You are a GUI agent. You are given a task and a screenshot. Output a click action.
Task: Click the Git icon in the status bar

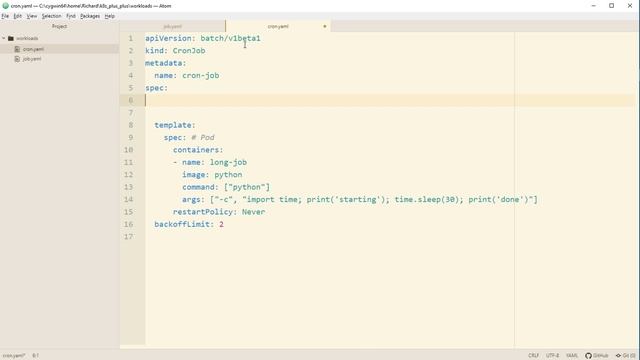point(618,356)
